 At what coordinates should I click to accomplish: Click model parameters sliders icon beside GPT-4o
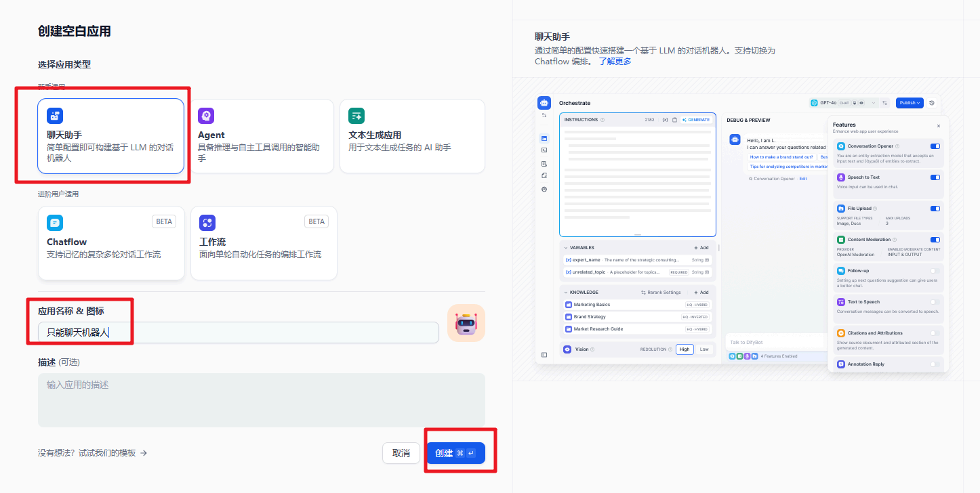[886, 103]
